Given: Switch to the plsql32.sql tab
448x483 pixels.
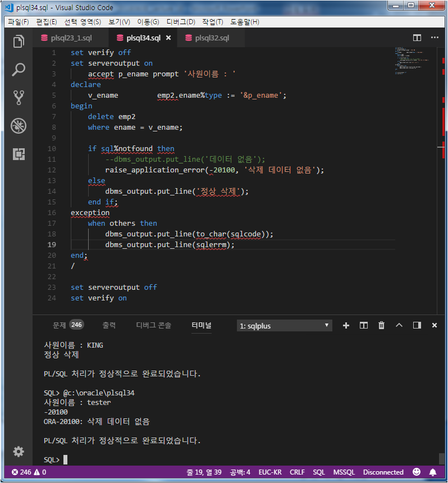Looking at the screenshot, I should coord(212,38).
